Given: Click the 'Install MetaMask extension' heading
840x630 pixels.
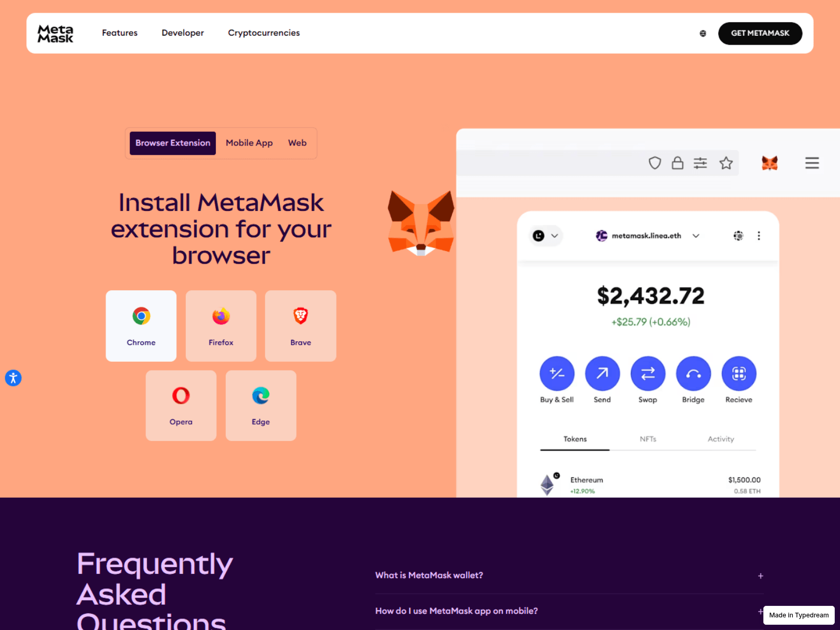Looking at the screenshot, I should tap(221, 229).
